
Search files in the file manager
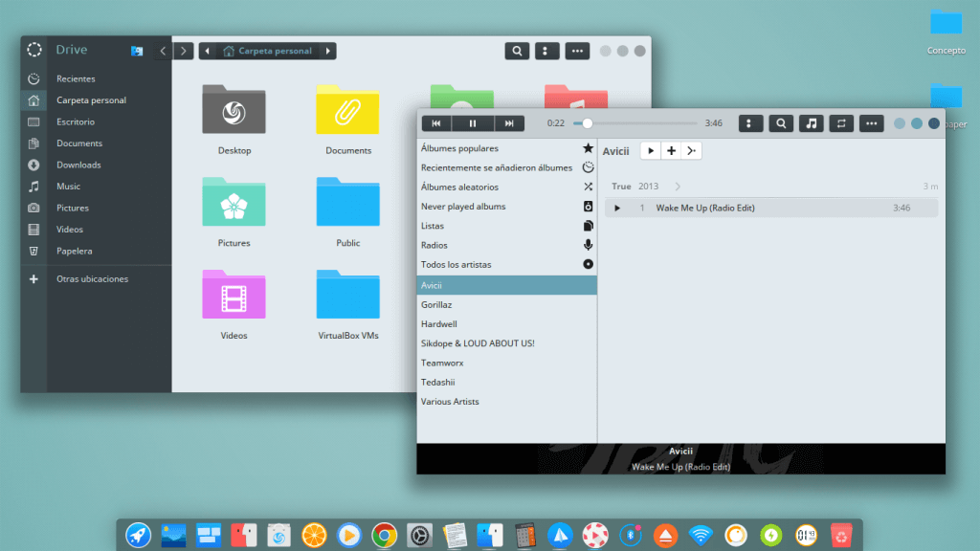point(517,52)
